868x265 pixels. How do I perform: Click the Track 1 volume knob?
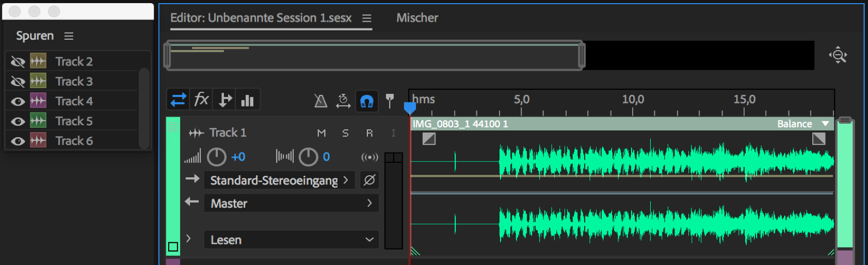click(216, 157)
